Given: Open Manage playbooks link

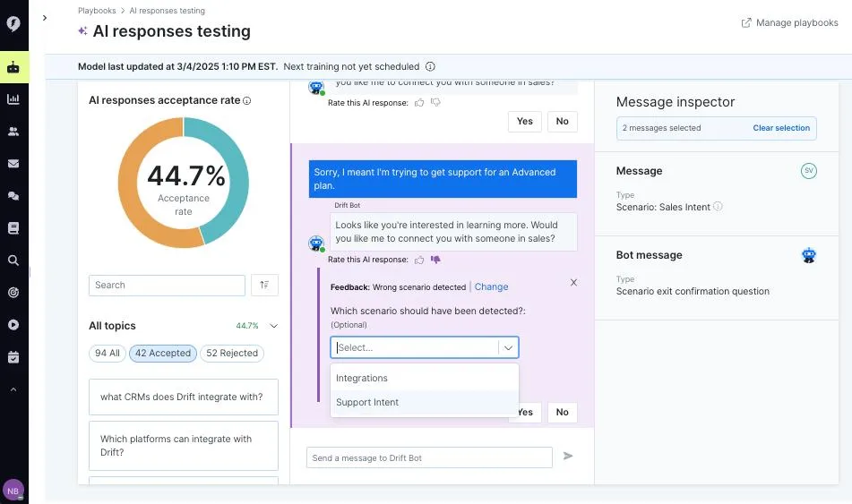Looking at the screenshot, I should [x=789, y=22].
